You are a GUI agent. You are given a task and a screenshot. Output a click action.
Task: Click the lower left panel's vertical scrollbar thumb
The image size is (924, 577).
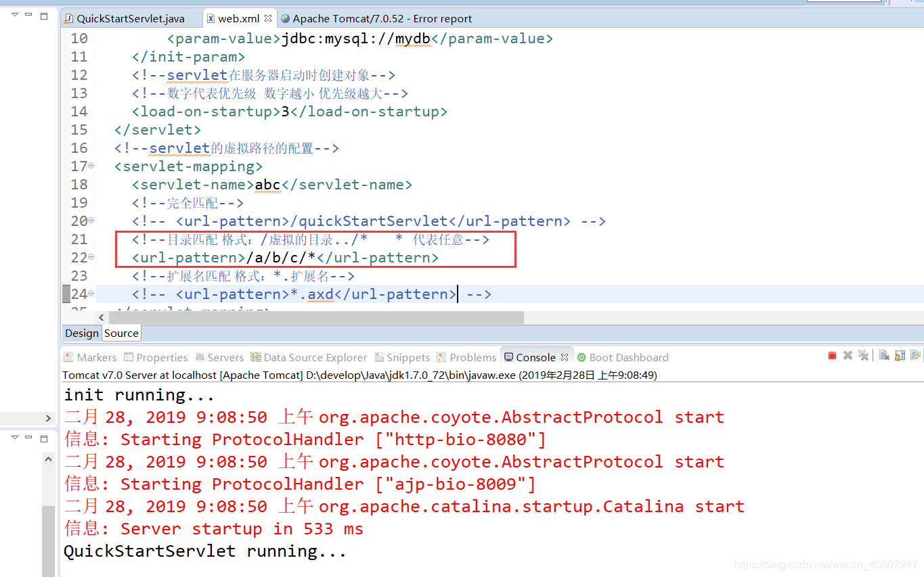point(48,541)
